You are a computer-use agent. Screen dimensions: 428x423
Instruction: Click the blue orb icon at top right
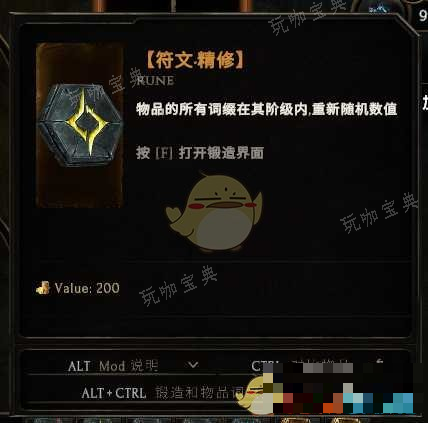379,8
